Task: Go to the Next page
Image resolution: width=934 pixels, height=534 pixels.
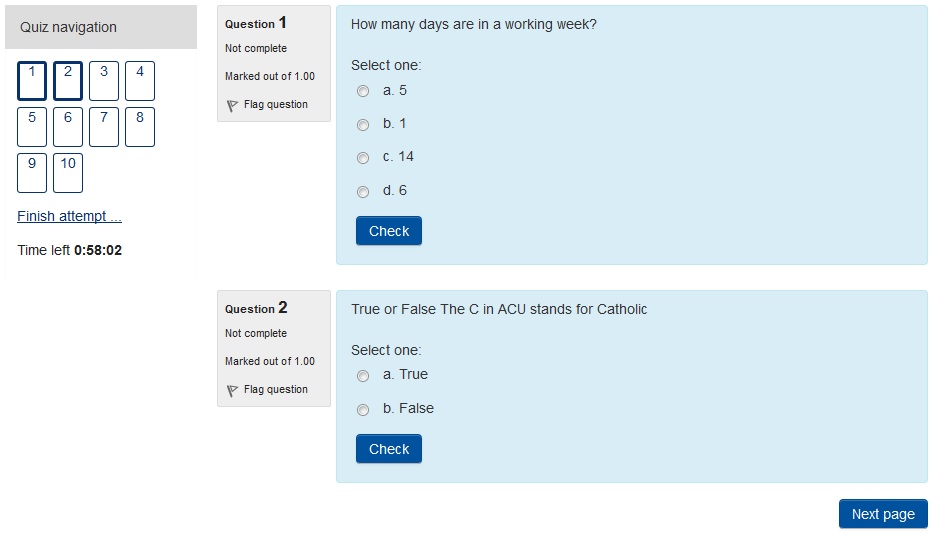Action: [x=883, y=514]
